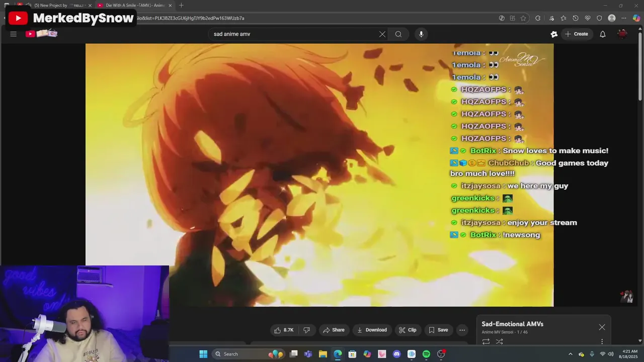
Task: Toggle shuffle for the playlist
Action: tap(500, 341)
